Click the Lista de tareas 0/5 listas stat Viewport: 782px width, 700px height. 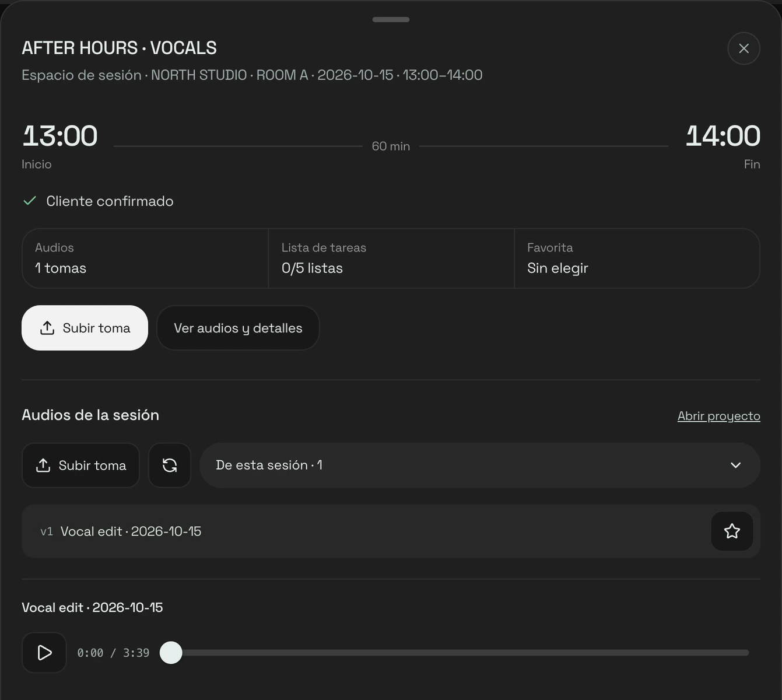click(391, 258)
